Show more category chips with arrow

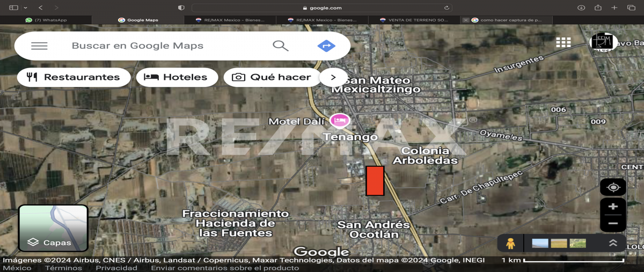coord(333,77)
